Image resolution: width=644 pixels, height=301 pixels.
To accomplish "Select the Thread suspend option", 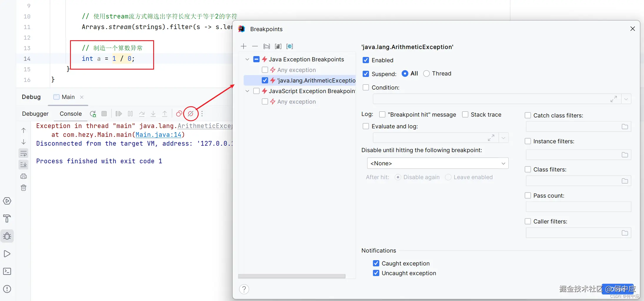I will (x=426, y=74).
